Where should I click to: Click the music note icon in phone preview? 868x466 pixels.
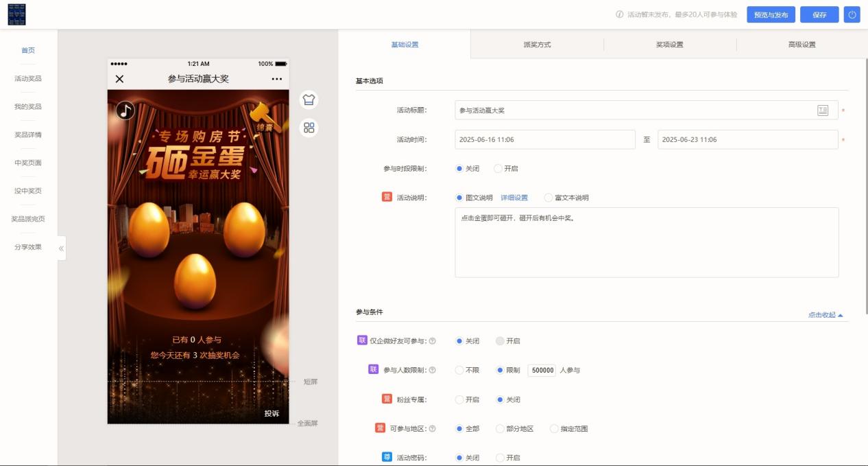click(125, 110)
